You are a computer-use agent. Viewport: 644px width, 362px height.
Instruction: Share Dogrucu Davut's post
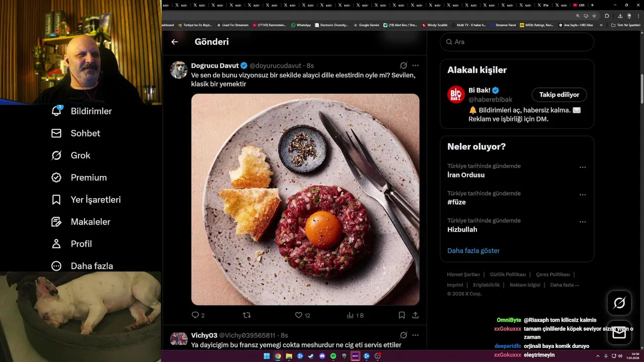pos(415,315)
